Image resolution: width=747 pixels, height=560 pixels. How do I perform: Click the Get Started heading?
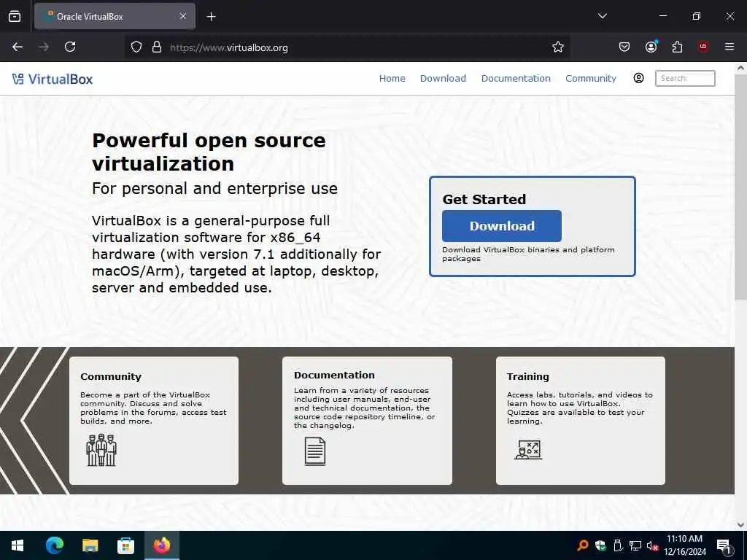tap(484, 199)
